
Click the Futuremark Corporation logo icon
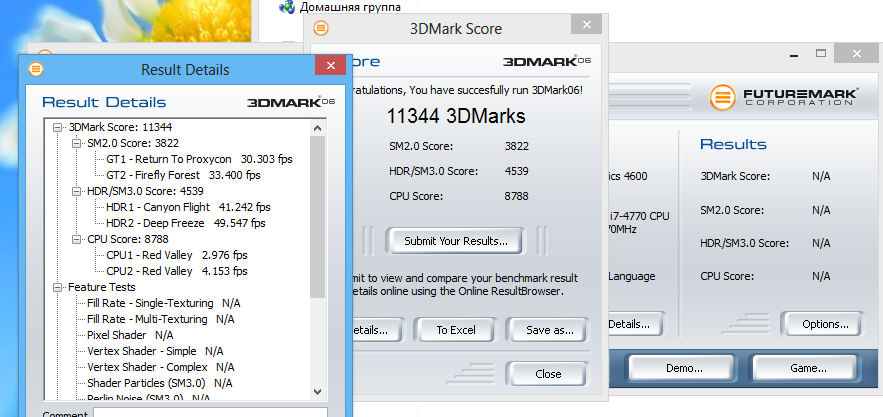click(x=723, y=97)
